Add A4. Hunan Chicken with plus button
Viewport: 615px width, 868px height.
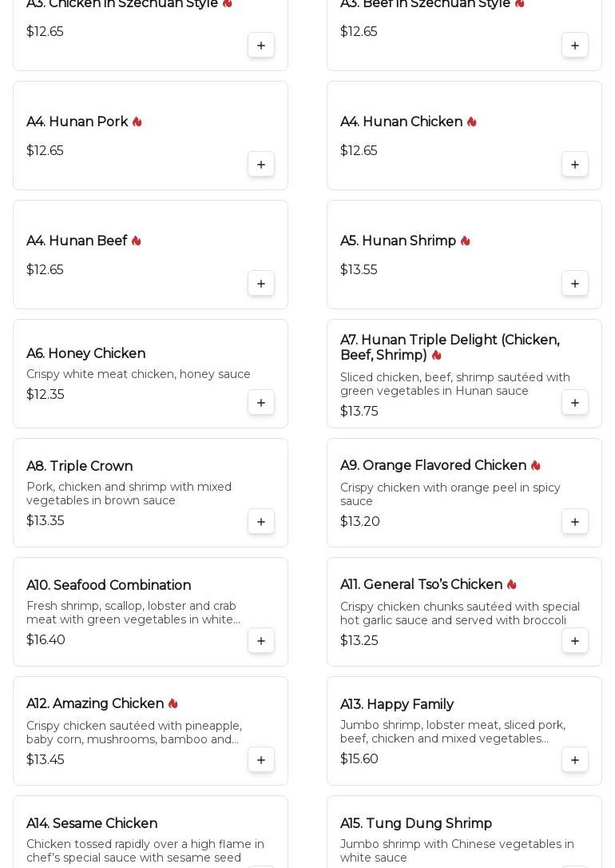click(x=575, y=165)
